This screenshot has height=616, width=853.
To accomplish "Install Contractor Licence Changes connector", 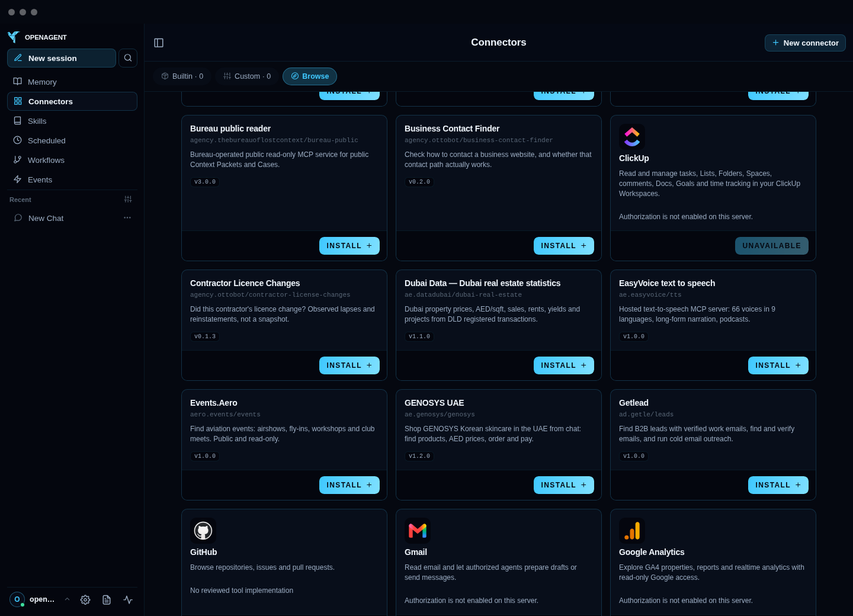I will [x=349, y=365].
